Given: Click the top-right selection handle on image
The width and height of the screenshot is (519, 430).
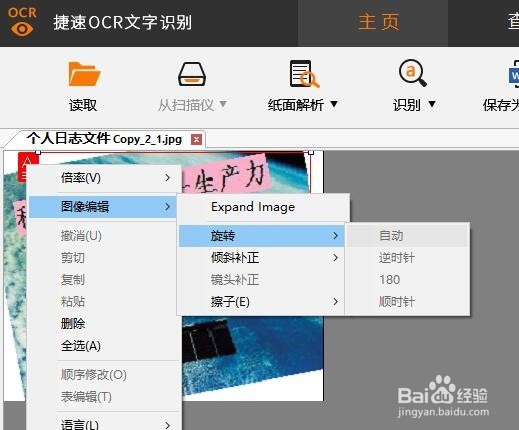Looking at the screenshot, I should pos(311,152).
